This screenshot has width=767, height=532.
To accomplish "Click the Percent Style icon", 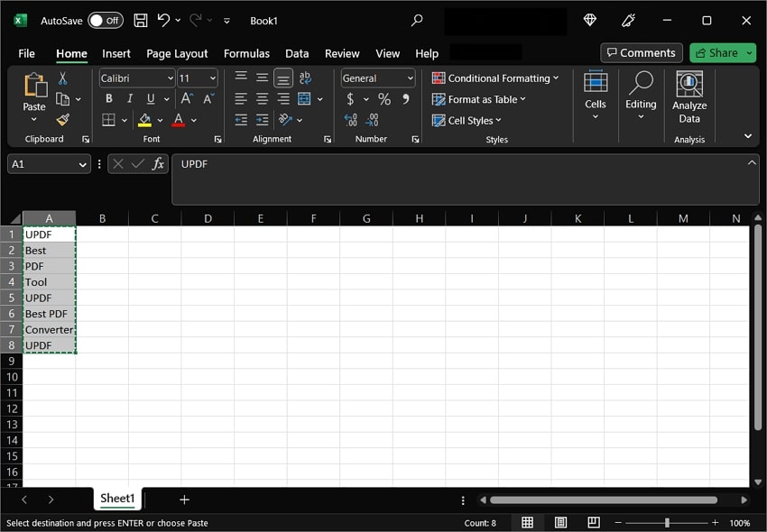I will [384, 99].
